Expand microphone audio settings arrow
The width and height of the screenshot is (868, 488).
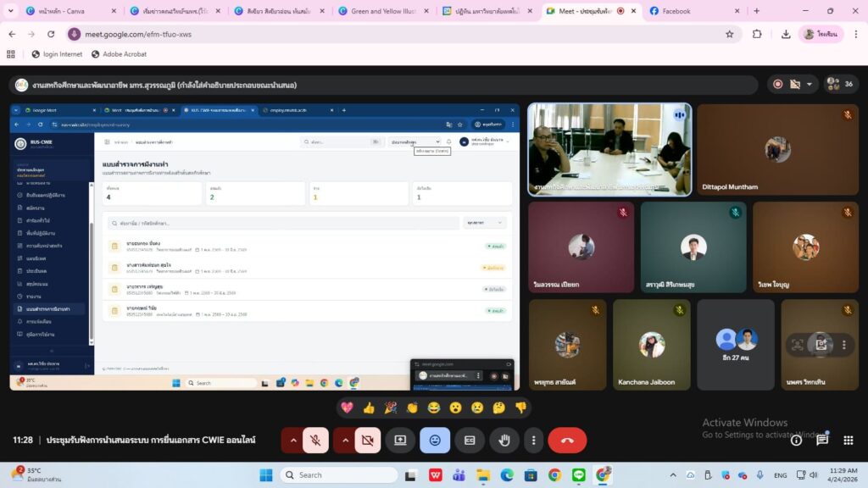[293, 441]
